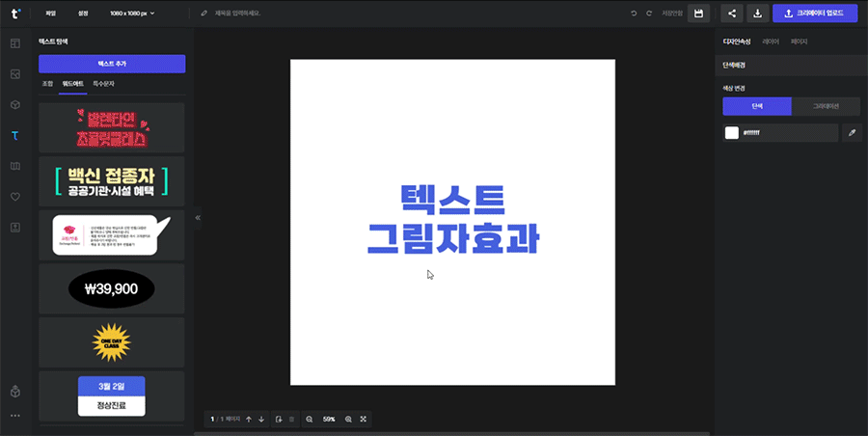Click the redo arrow icon
Image resolution: width=868 pixels, height=436 pixels.
tap(649, 14)
